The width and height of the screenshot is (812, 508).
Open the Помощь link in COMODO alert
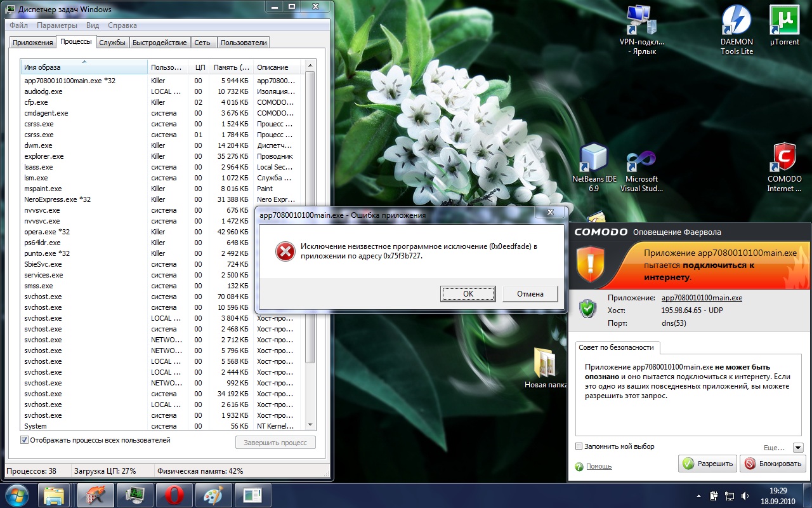[x=599, y=466]
